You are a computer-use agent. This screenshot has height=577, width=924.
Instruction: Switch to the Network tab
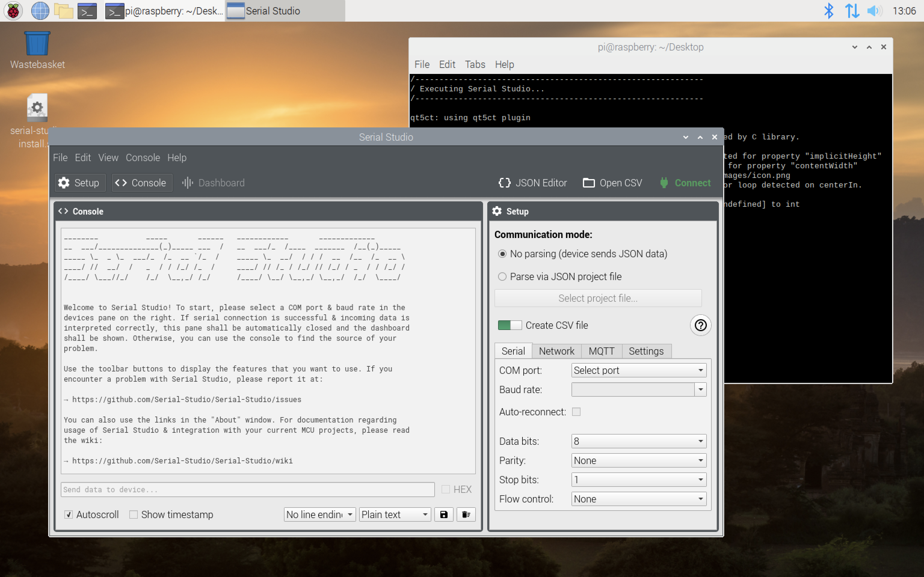(556, 351)
